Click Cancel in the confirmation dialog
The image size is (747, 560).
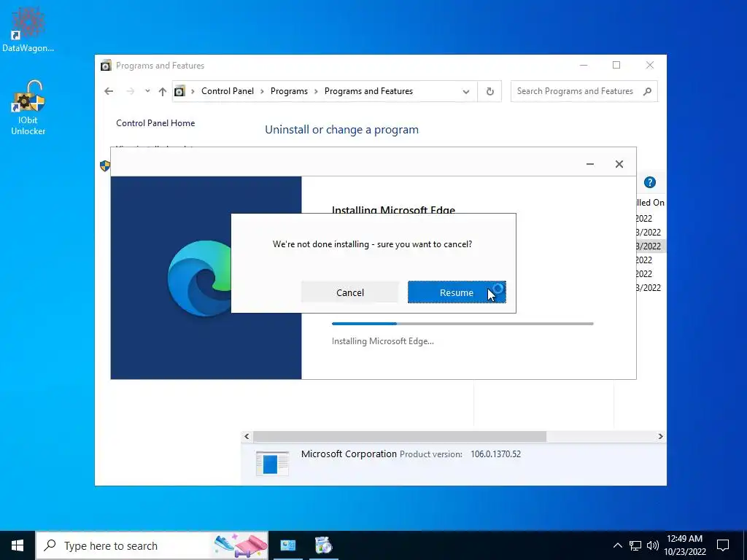coord(349,292)
